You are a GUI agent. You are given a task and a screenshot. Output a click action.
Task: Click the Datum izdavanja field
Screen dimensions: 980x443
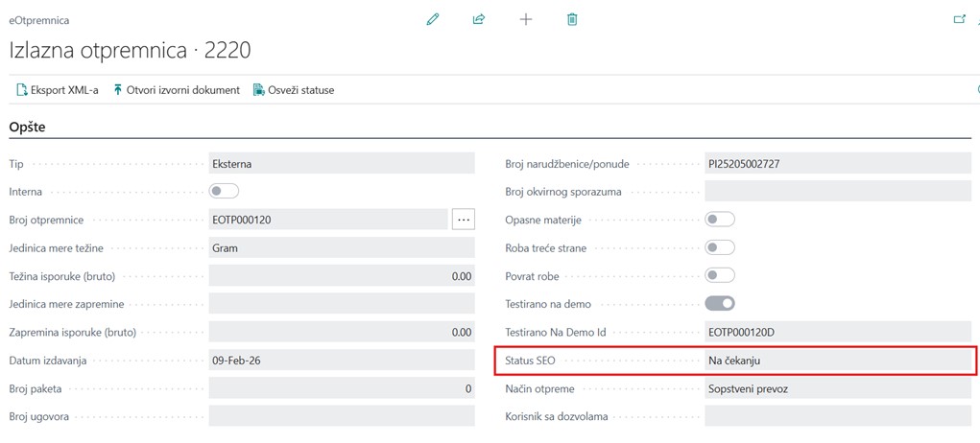coord(341,361)
